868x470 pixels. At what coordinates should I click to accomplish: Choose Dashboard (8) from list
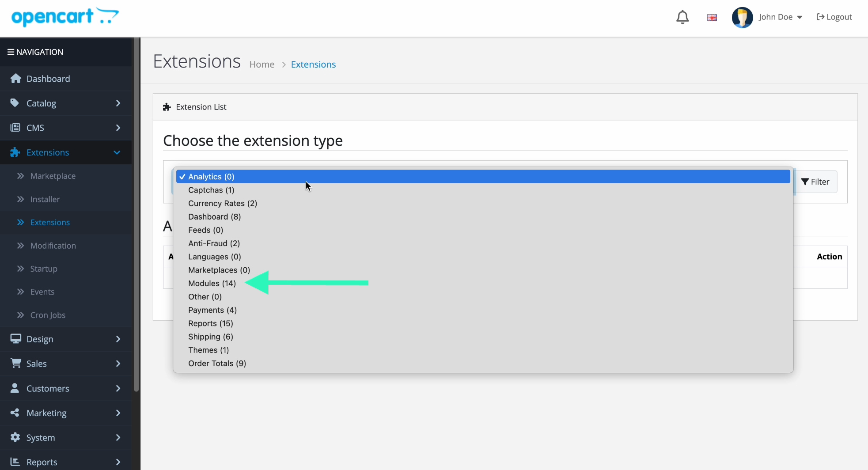[483, 216]
